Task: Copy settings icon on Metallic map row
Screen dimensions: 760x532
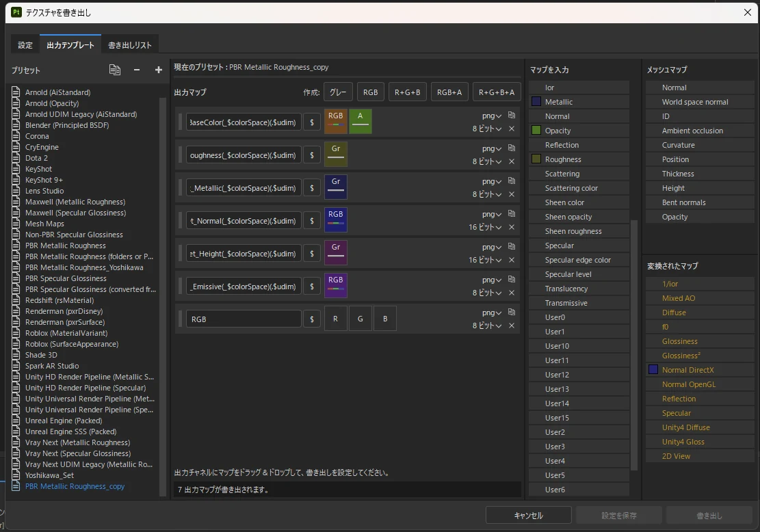Action: click(x=512, y=181)
